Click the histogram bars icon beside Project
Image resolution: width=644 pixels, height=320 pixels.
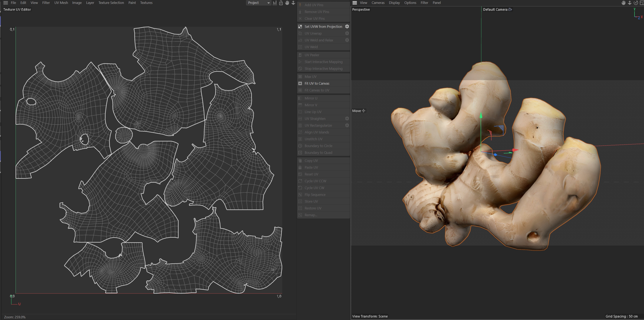pos(275,3)
